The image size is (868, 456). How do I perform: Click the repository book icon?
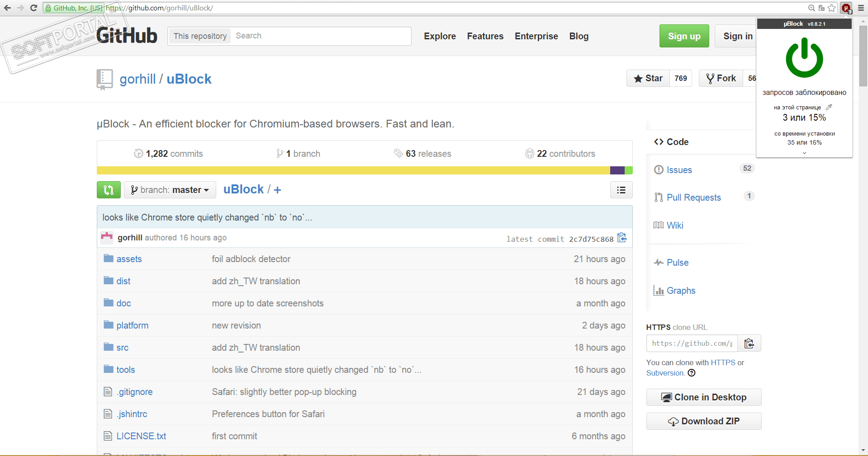[x=104, y=80]
